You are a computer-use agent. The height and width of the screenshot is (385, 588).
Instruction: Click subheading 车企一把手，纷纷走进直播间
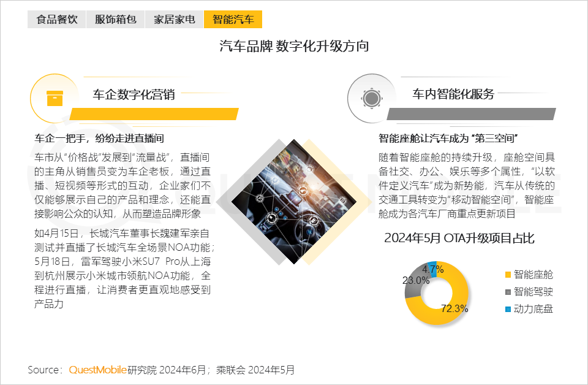coord(99,139)
